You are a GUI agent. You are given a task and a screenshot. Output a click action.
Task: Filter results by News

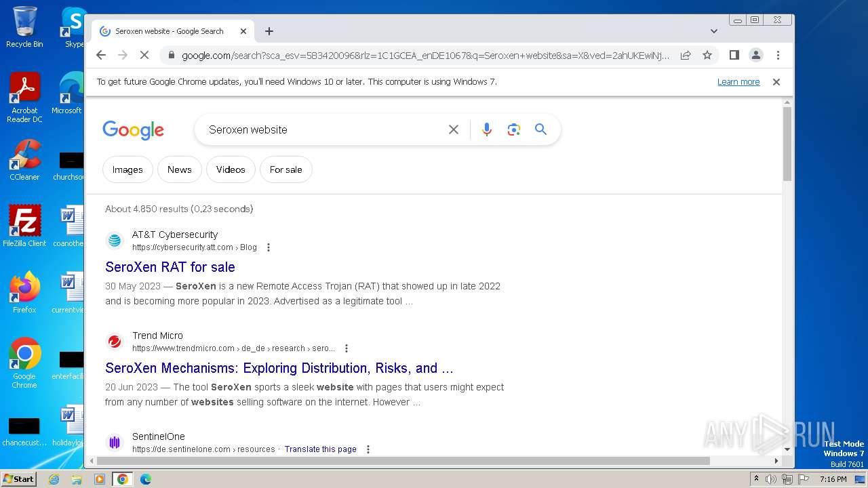point(180,169)
